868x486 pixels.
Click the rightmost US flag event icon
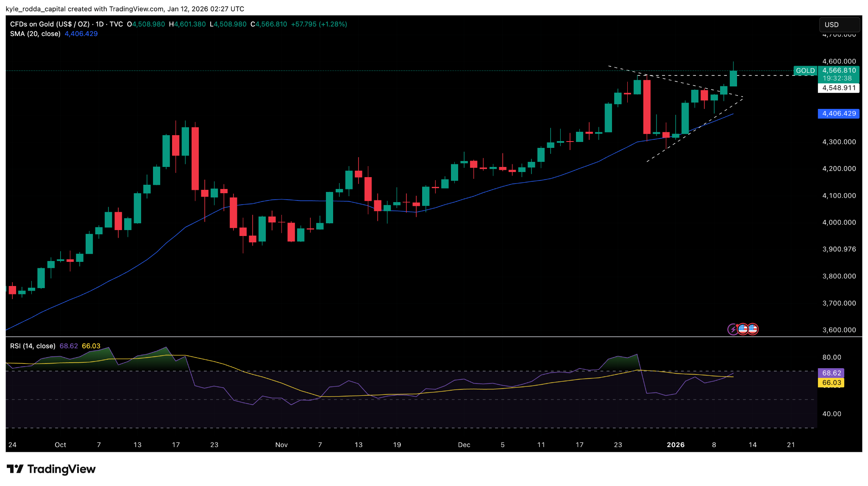coord(753,329)
